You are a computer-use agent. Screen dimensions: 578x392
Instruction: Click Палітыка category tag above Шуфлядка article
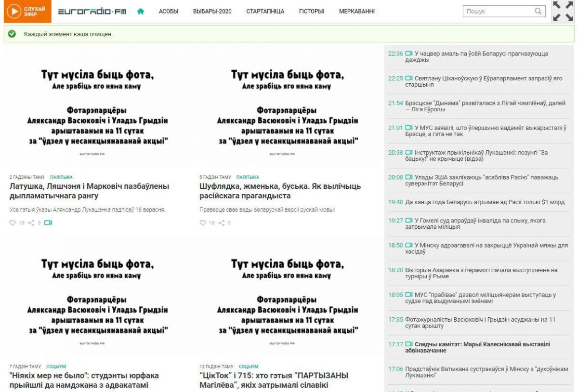(248, 177)
